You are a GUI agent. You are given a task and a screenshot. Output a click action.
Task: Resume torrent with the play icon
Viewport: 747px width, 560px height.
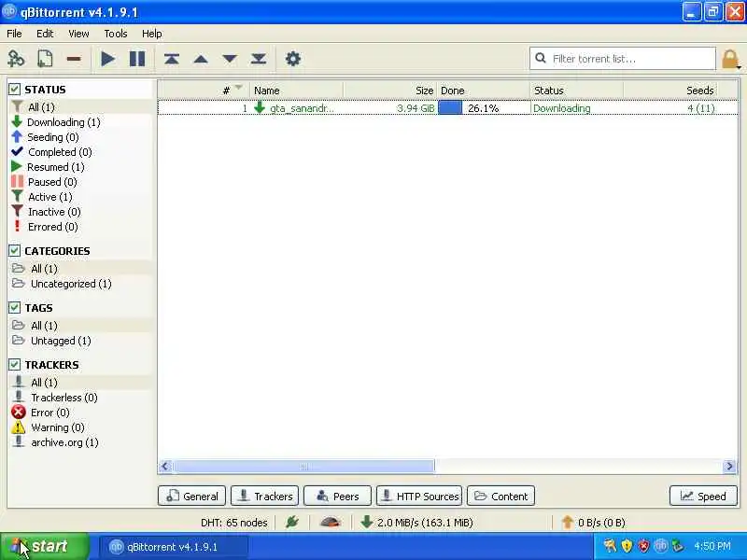tap(108, 59)
